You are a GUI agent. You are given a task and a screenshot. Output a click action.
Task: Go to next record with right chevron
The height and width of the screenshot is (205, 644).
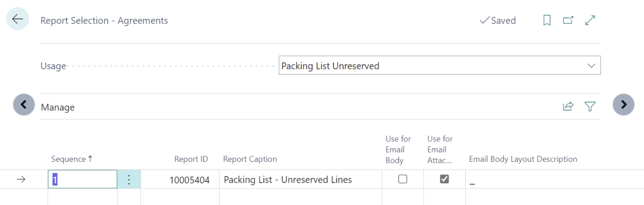[623, 104]
